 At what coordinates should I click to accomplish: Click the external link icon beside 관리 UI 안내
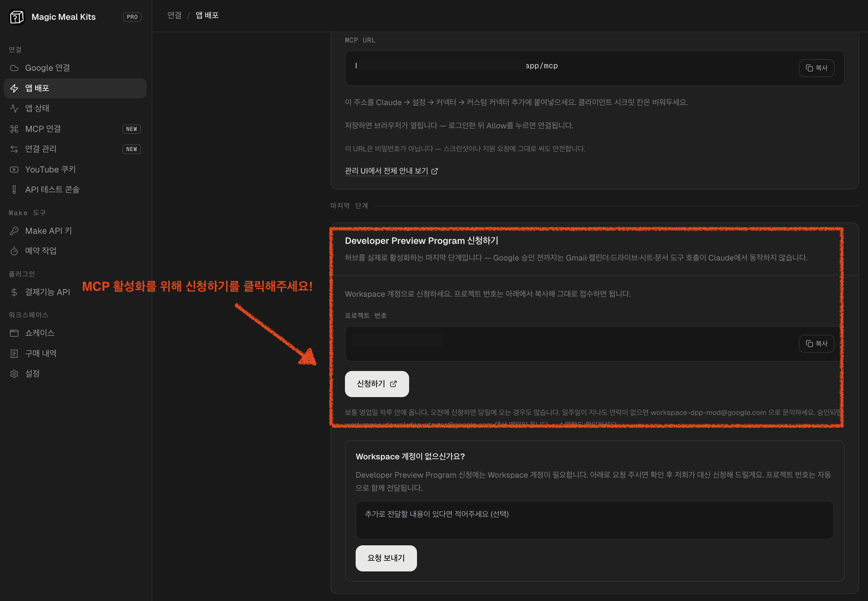coord(435,171)
